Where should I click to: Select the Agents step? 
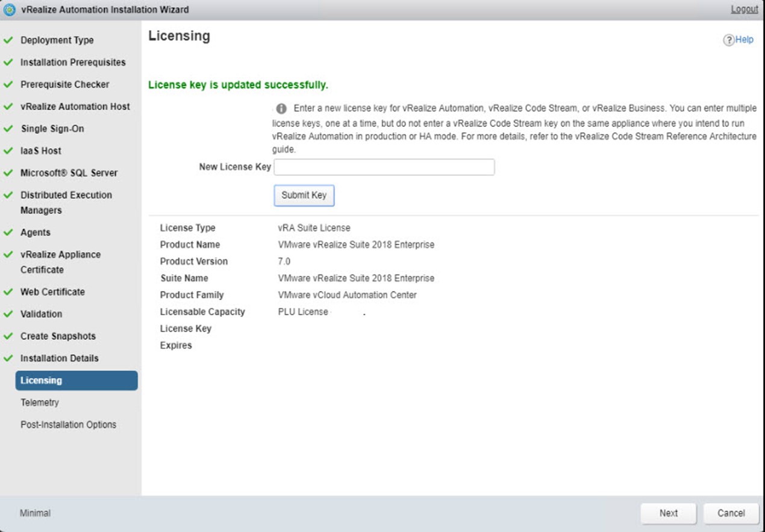click(x=36, y=232)
